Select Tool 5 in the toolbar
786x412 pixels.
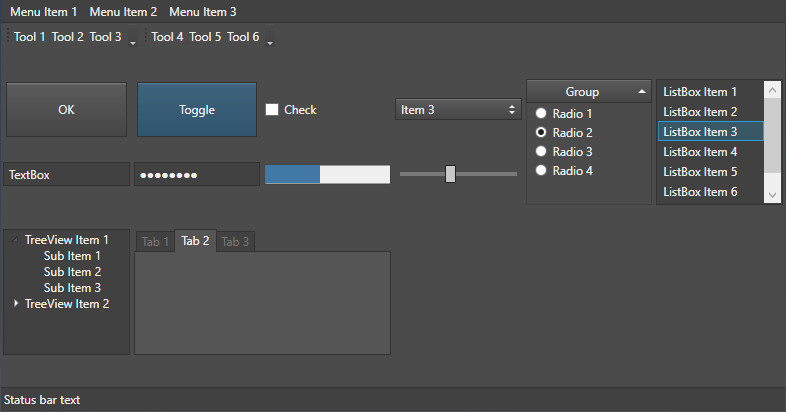click(205, 37)
